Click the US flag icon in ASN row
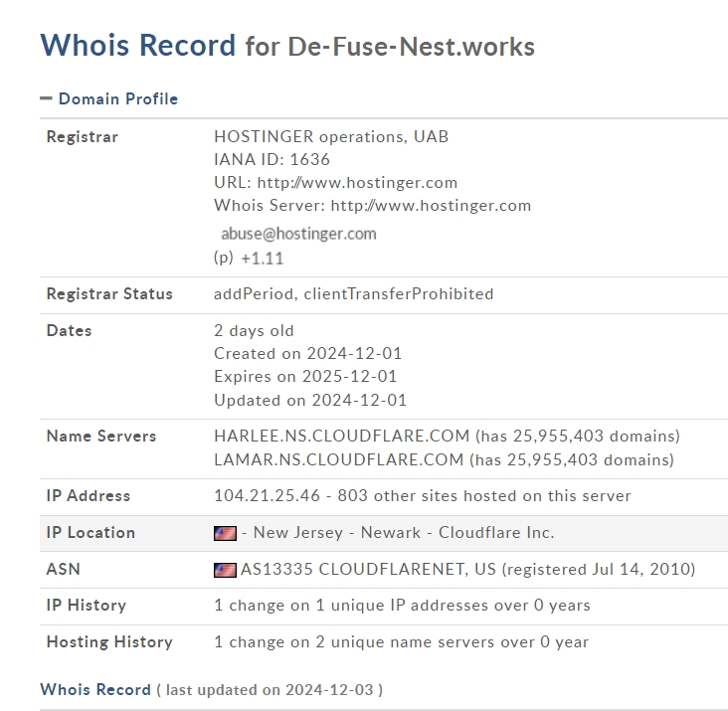This screenshot has height=711, width=728. click(225, 570)
